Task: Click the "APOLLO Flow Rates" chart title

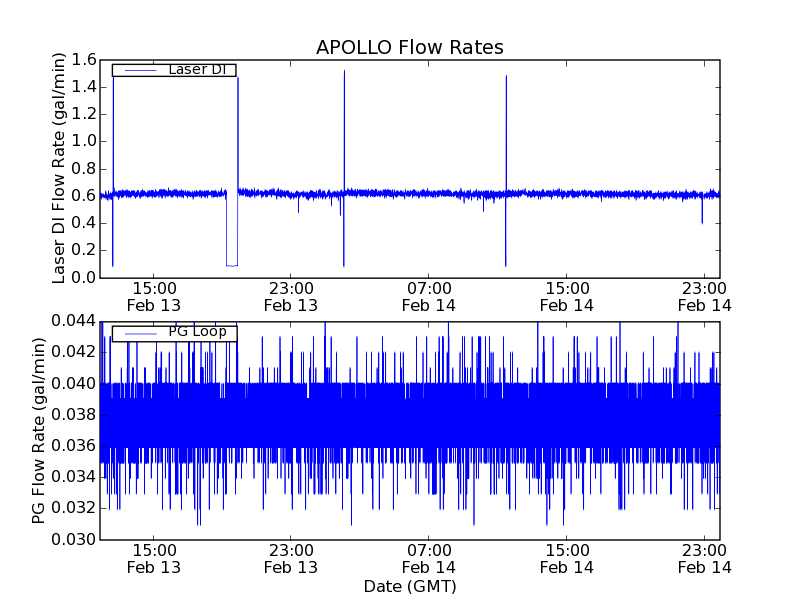Action: point(409,47)
